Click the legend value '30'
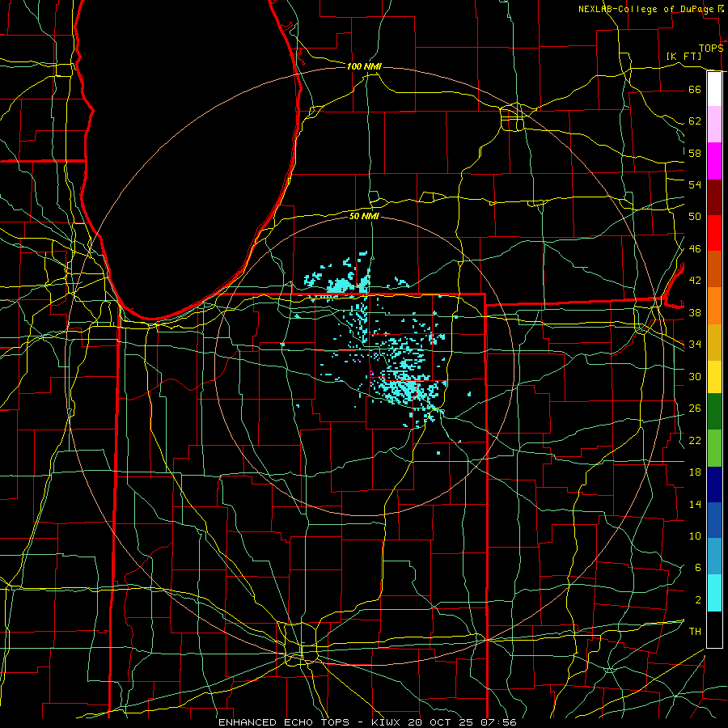The image size is (728, 728). (x=695, y=376)
